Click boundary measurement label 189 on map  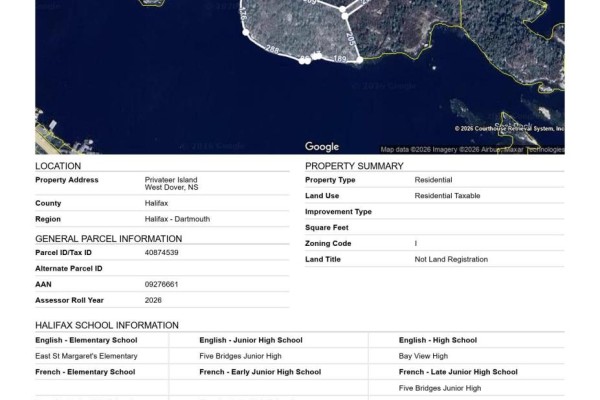(x=340, y=59)
